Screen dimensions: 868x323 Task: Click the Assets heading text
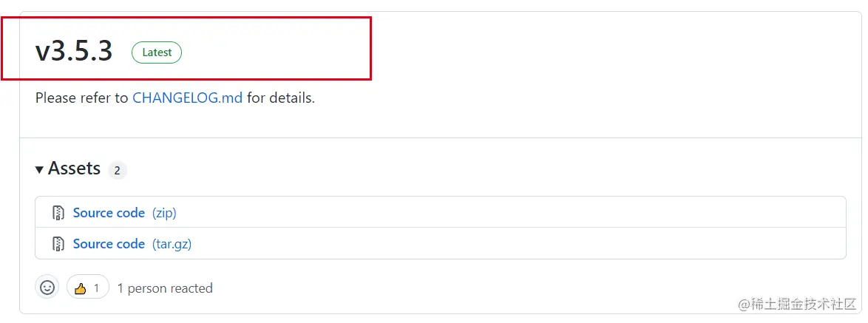[74, 169]
